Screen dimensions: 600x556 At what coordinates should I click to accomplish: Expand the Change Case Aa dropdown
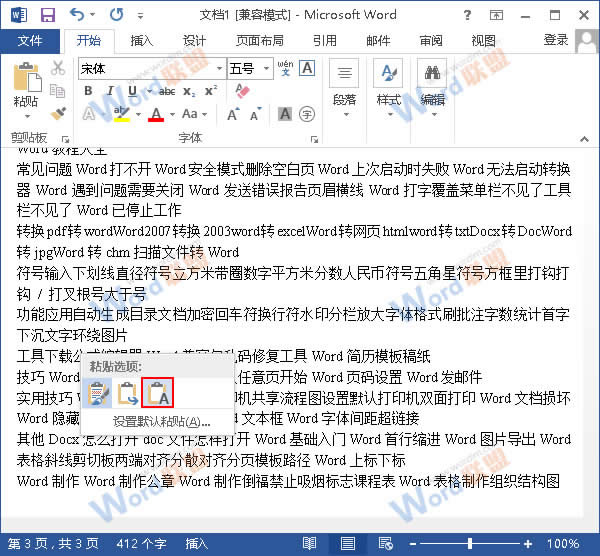click(x=194, y=114)
